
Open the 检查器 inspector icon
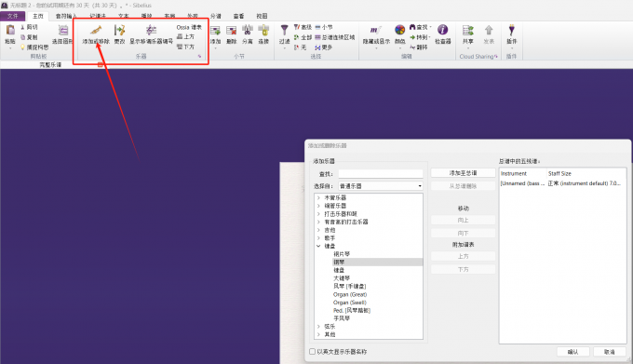tap(442, 30)
